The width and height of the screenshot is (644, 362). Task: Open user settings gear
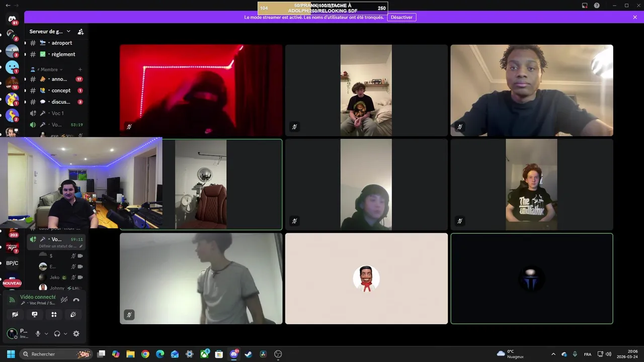tap(76, 333)
